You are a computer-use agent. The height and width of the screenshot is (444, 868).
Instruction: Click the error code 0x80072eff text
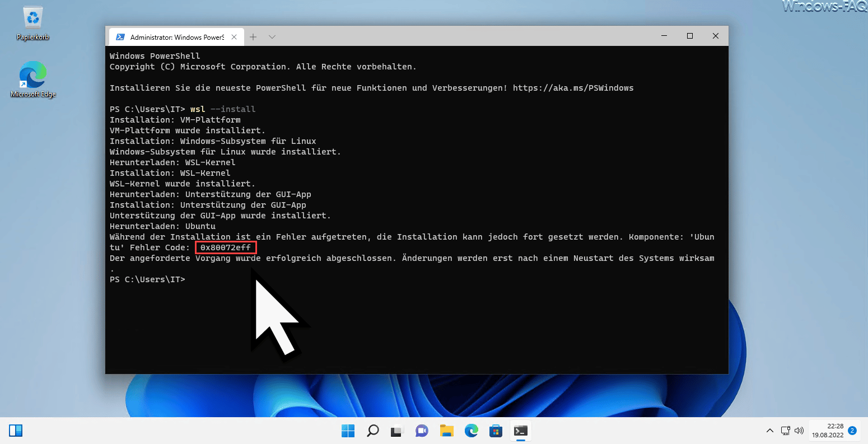tap(226, 247)
